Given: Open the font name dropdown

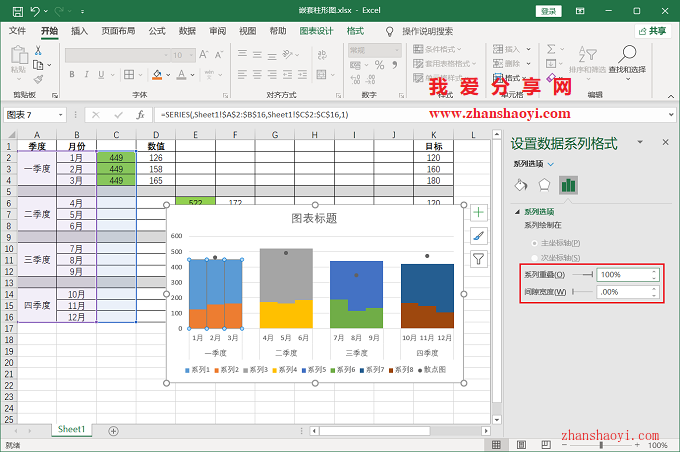Looking at the screenshot, I should tap(166, 55).
